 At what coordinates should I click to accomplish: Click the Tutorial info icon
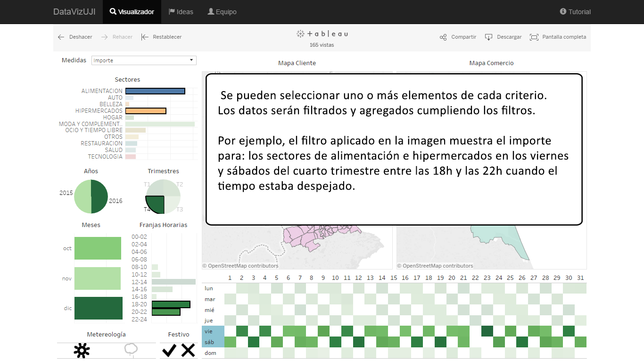coord(563,11)
